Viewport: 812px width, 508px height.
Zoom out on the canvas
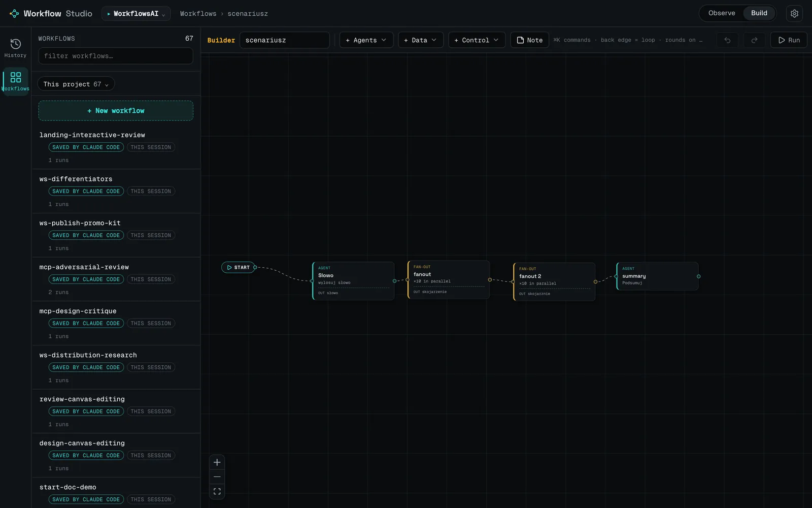(x=217, y=477)
